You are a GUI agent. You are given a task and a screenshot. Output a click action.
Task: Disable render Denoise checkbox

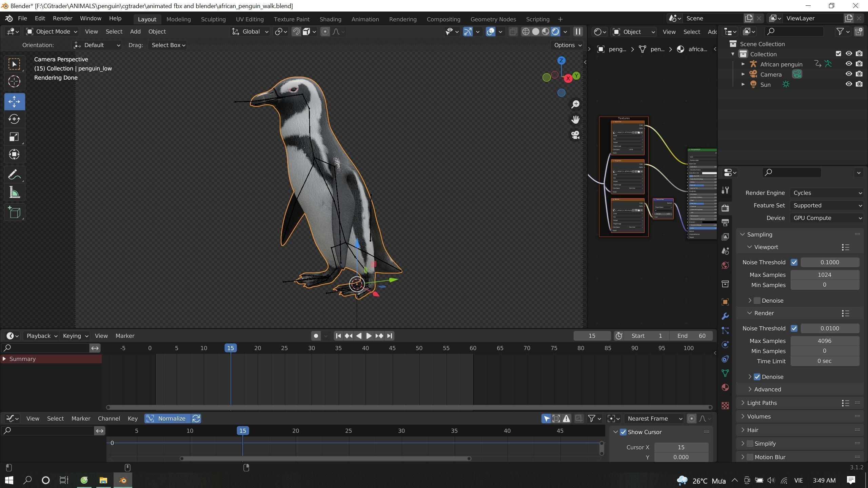coord(757,377)
